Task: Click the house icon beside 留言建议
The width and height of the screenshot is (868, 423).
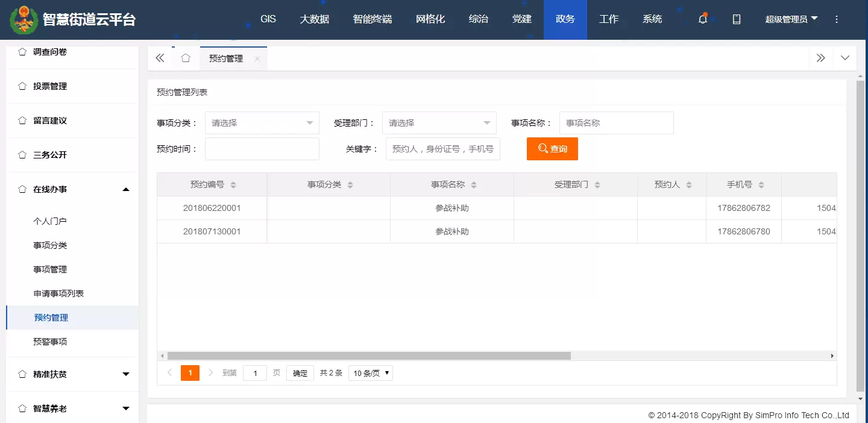Action: [x=23, y=121]
